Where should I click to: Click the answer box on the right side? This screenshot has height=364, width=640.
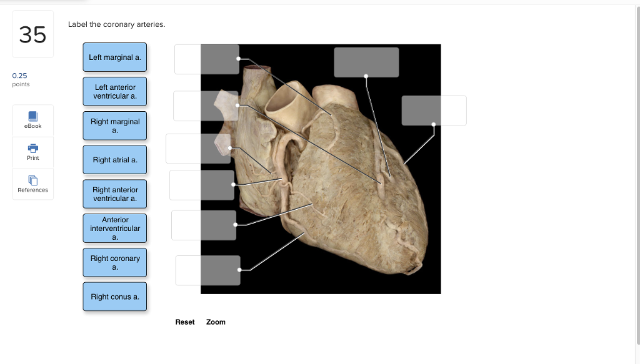(434, 111)
